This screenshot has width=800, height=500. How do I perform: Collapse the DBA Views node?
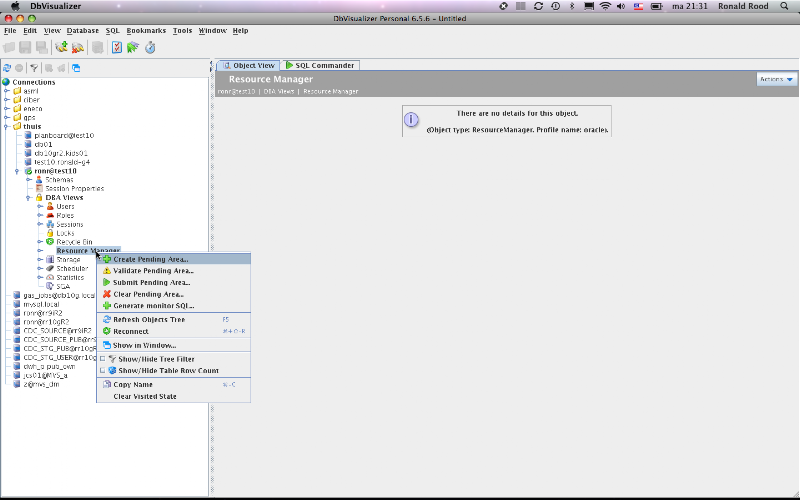(x=29, y=197)
